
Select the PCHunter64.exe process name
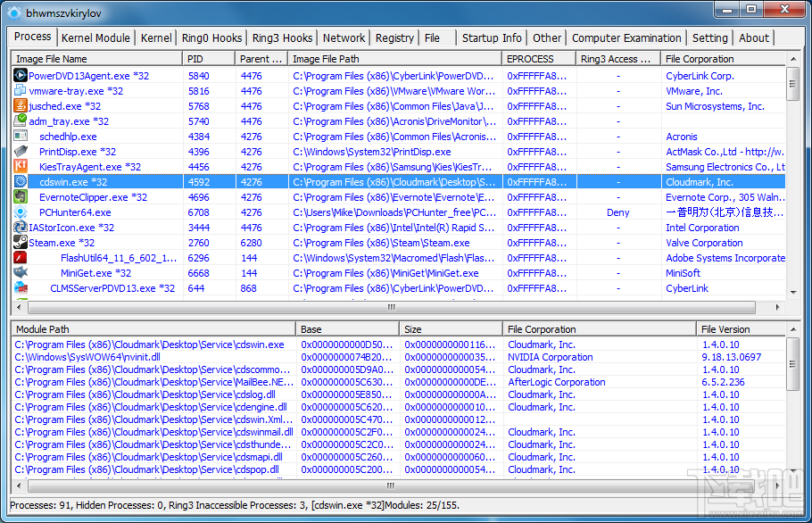(75, 212)
